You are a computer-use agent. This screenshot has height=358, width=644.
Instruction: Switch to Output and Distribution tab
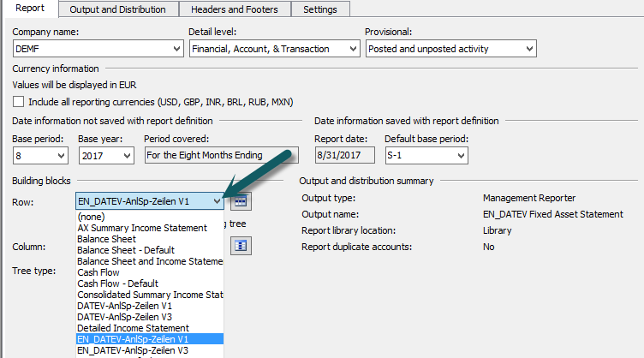(x=118, y=9)
